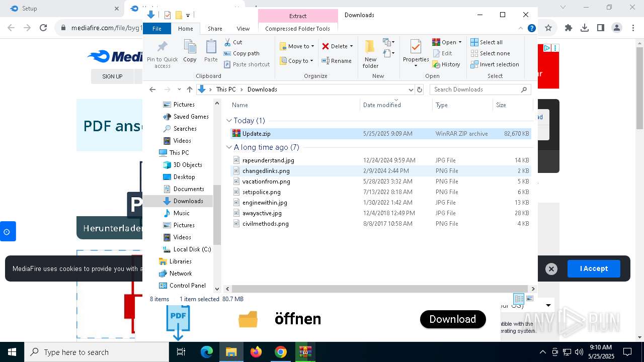Click the Rename command
Screen dimensions: 644x362
point(337,61)
